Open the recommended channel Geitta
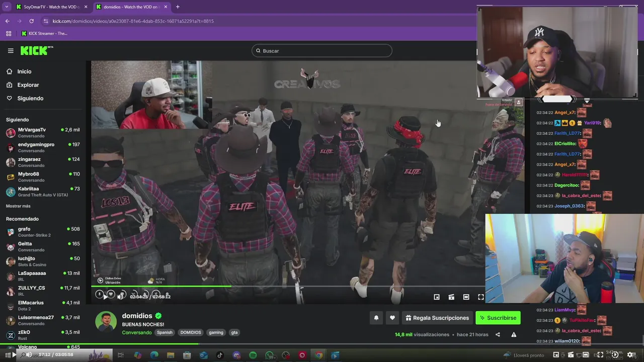 coord(43,246)
